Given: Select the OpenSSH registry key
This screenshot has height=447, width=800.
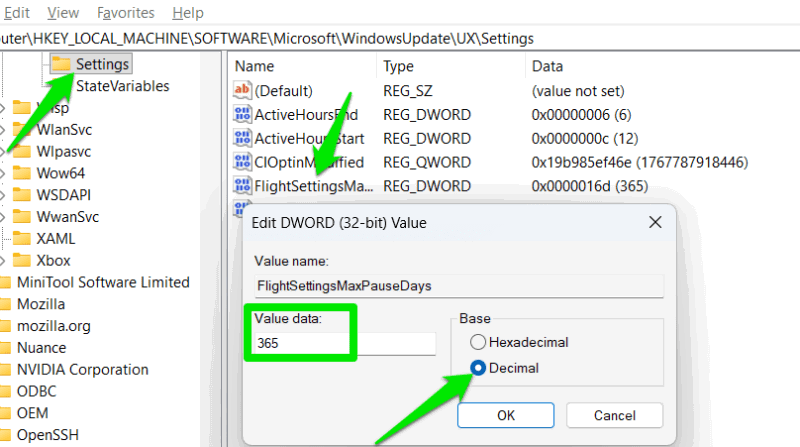Looking at the screenshot, I should (48, 435).
